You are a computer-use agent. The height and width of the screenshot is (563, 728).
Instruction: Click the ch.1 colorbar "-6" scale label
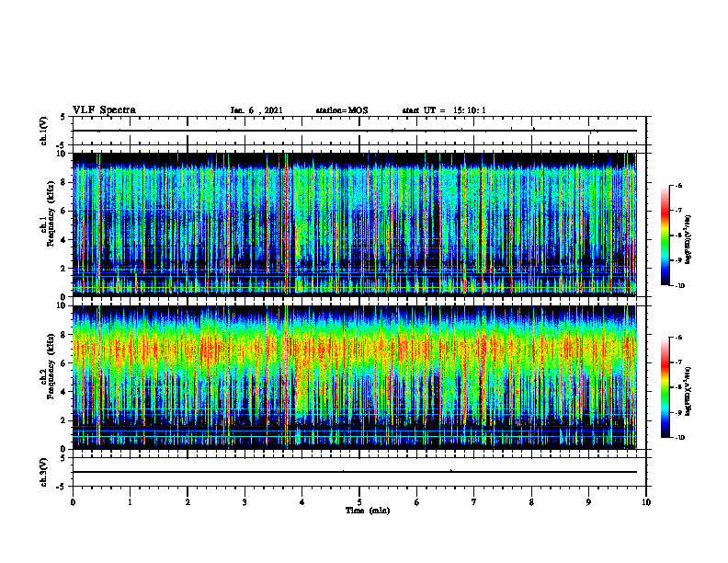[678, 185]
